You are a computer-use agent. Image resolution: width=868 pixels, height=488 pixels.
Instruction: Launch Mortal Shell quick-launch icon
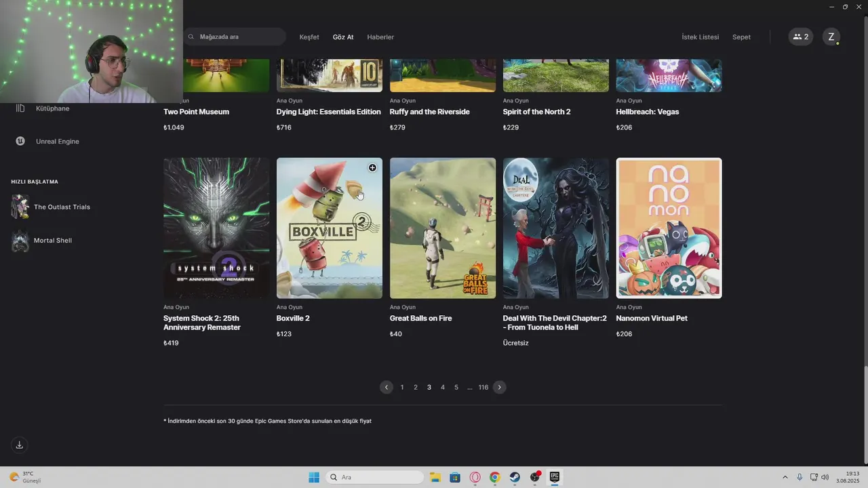click(20, 241)
